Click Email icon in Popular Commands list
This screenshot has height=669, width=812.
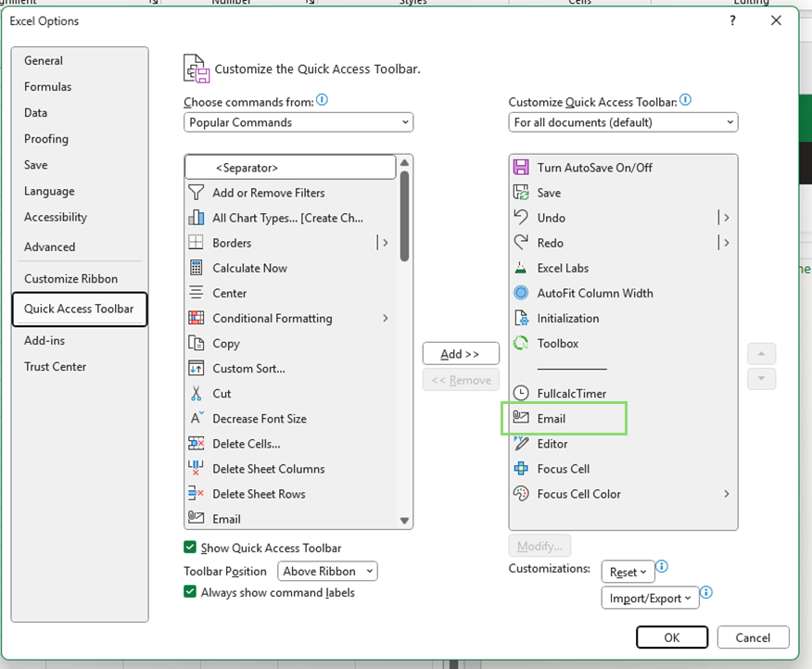196,517
